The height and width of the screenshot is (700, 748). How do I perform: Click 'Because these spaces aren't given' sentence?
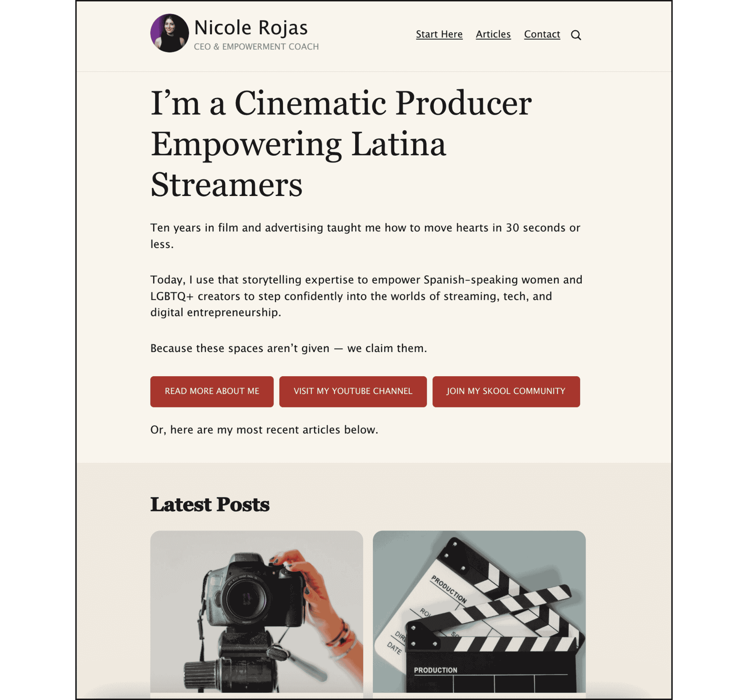(289, 349)
